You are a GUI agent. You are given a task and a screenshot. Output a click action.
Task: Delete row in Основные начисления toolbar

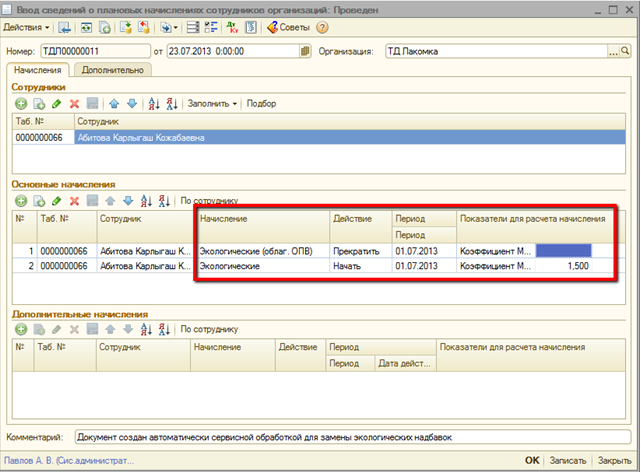tap(73, 201)
